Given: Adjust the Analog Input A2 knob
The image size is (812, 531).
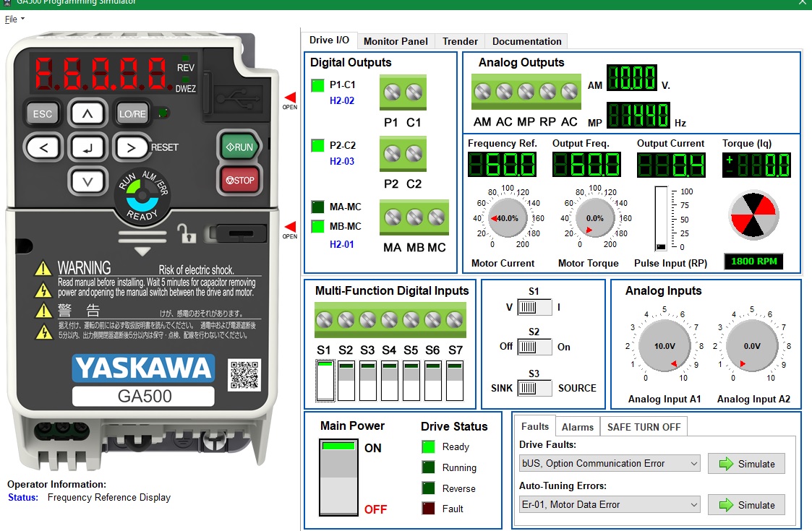Looking at the screenshot, I should point(752,346).
